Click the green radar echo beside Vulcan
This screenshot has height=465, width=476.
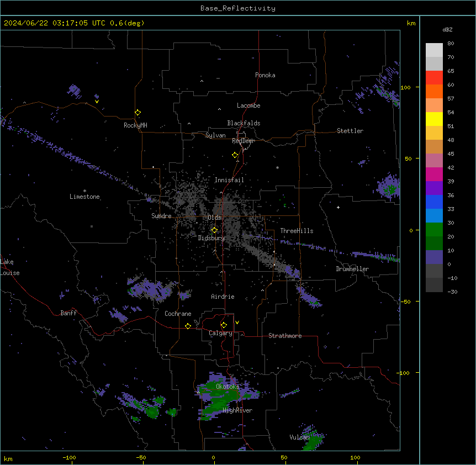click(x=313, y=441)
